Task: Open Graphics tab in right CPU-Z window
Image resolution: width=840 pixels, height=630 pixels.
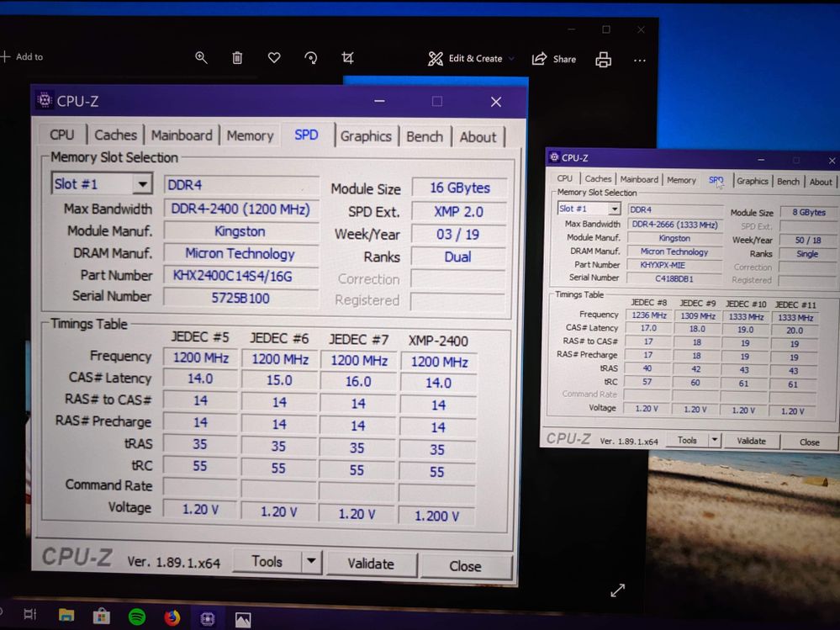Action: (752, 181)
